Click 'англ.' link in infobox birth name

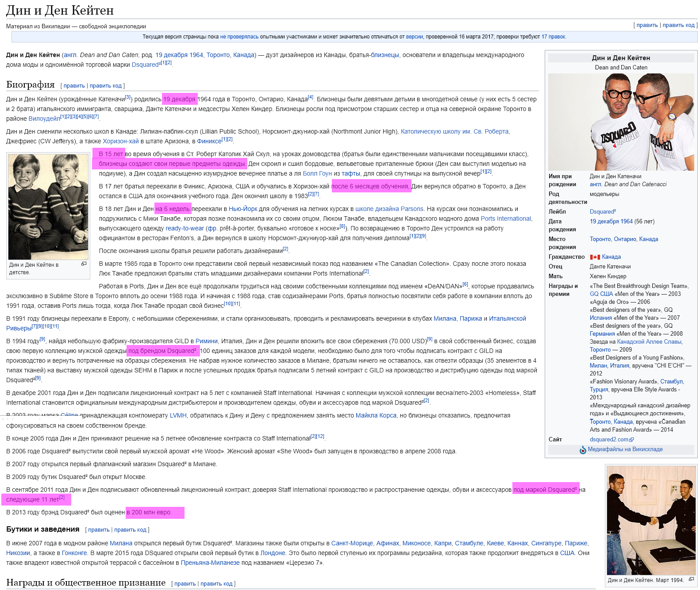tap(596, 184)
